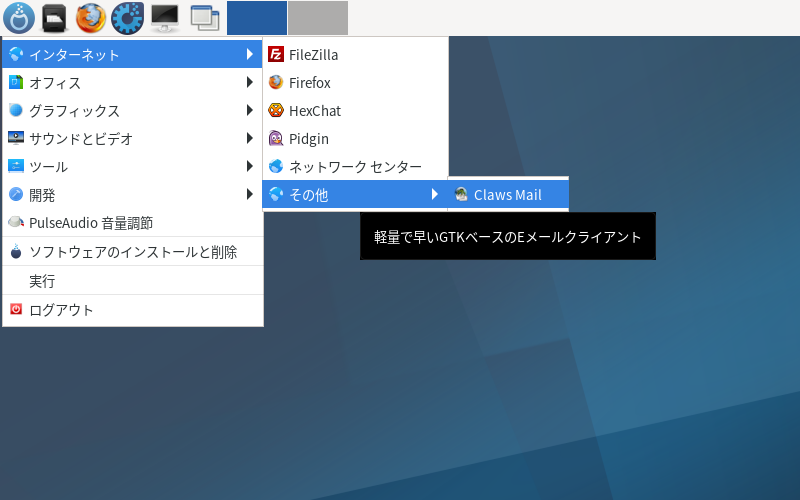The height and width of the screenshot is (500, 800).
Task: Click the オフィス document icon
Action: click(16, 82)
